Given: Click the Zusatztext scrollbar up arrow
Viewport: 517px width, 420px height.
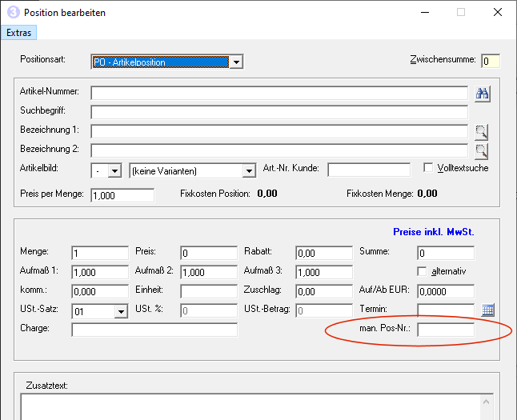Looking at the screenshot, I should [487, 402].
